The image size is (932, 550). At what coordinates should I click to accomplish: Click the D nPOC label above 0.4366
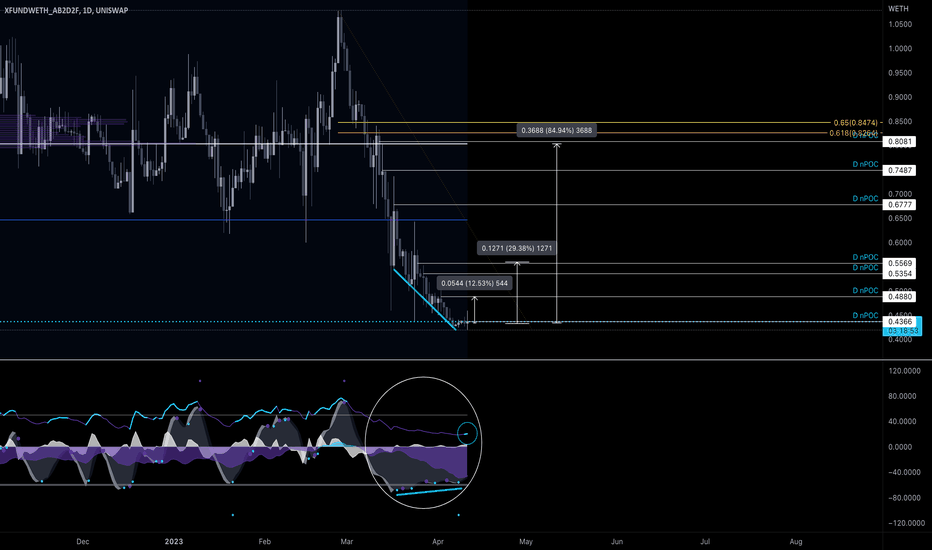[x=865, y=315]
